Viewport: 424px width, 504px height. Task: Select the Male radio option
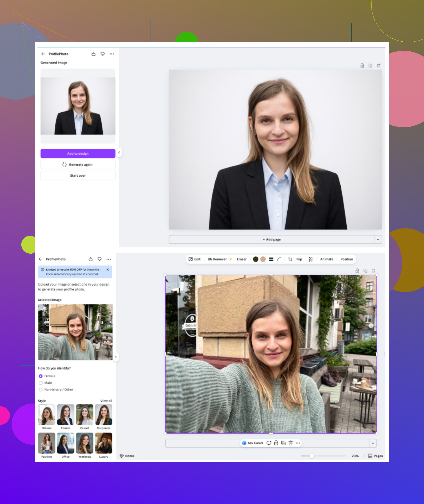(x=41, y=383)
